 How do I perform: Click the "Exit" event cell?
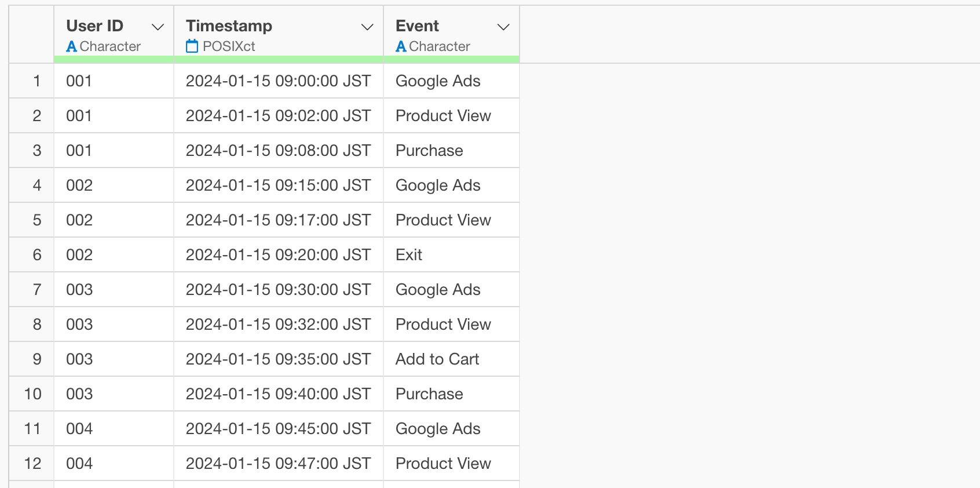pos(409,255)
